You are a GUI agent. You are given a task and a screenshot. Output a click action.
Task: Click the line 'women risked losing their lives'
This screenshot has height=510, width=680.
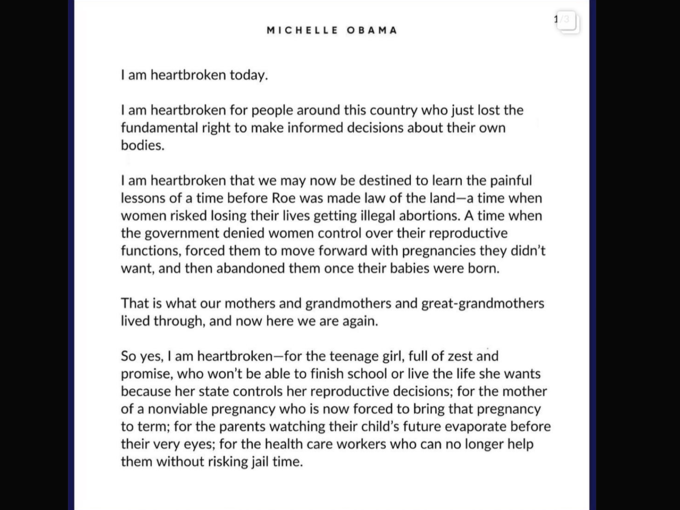[331, 216]
